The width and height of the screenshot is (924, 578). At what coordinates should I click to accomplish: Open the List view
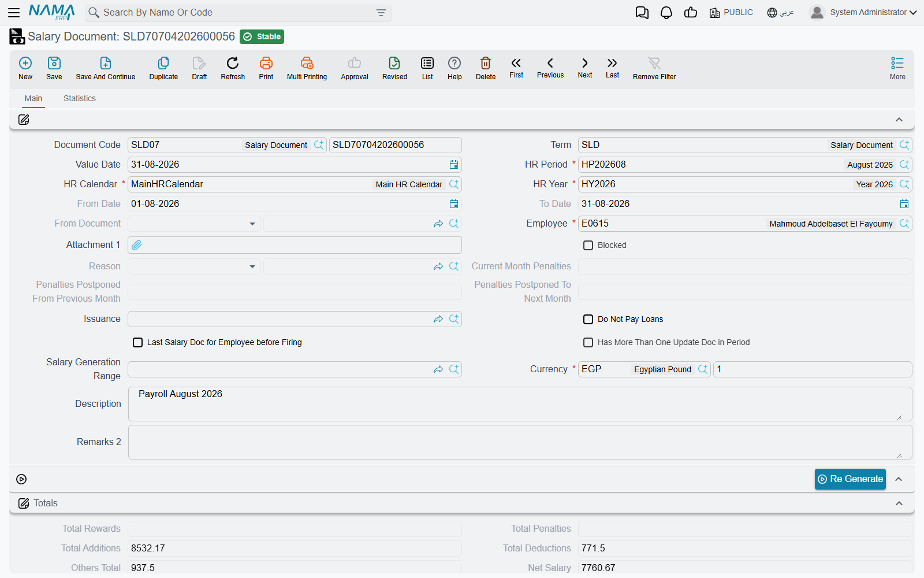(427, 68)
